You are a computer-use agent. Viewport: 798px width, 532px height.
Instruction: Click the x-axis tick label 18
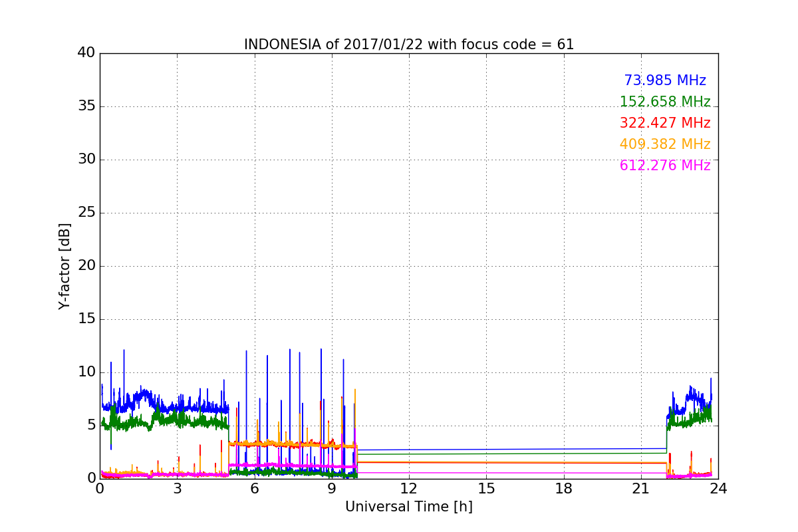pyautogui.click(x=564, y=489)
